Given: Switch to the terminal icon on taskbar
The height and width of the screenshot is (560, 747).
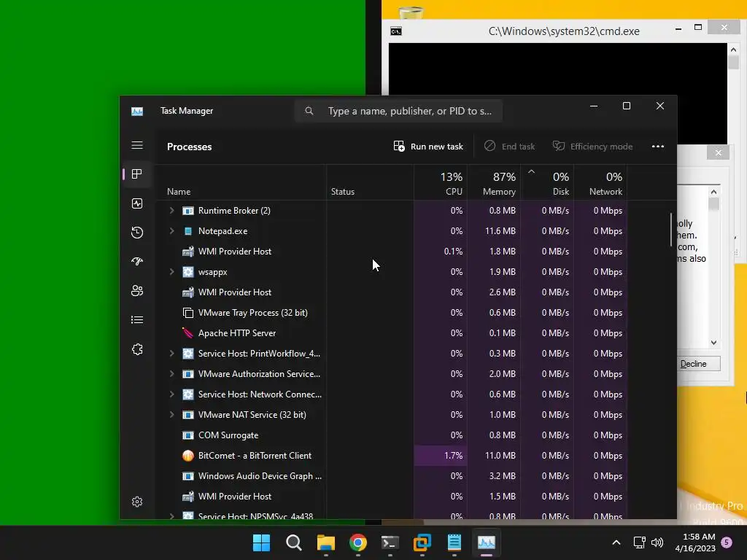Looking at the screenshot, I should click(x=390, y=542).
